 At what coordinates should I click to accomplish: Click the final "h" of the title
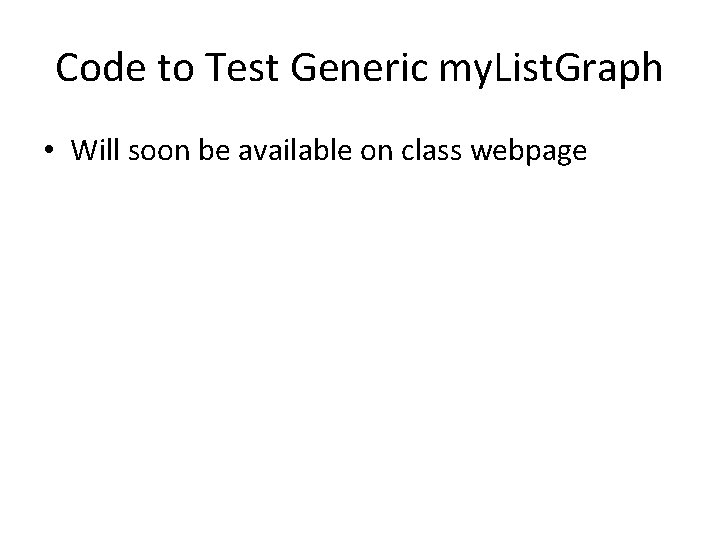pyautogui.click(x=651, y=68)
